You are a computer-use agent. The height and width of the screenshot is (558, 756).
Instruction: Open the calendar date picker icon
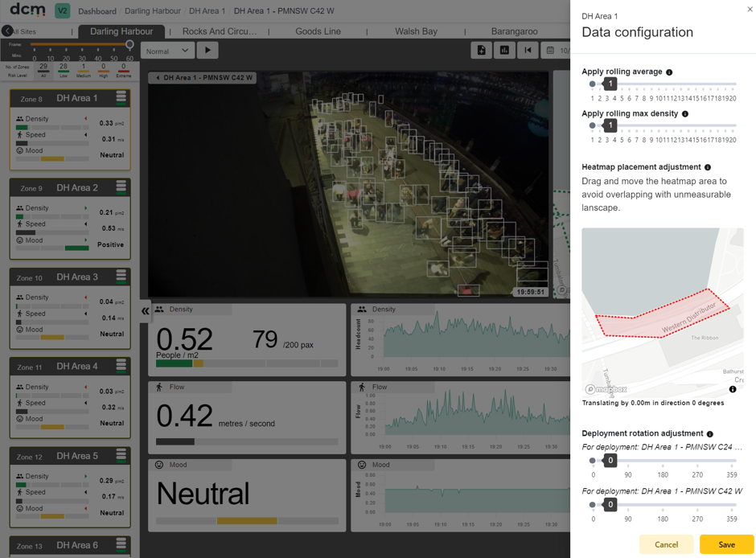click(x=550, y=50)
